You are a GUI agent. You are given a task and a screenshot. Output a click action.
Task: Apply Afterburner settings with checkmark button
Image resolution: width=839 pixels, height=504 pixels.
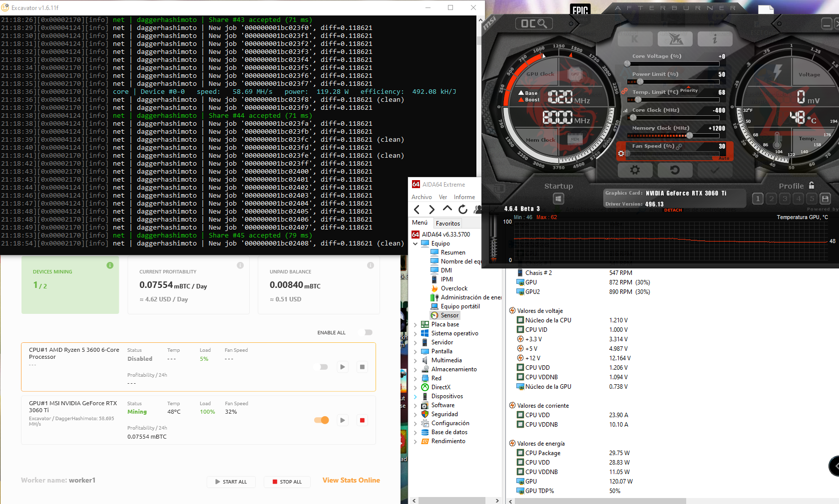click(715, 170)
